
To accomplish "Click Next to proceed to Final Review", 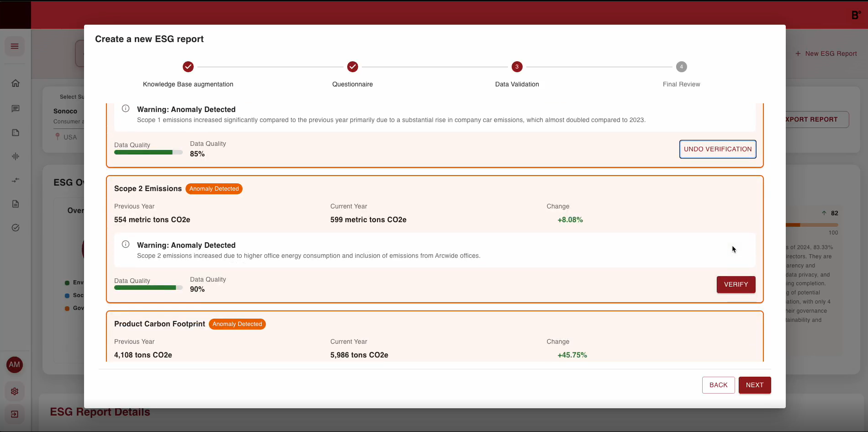I will coord(754,385).
